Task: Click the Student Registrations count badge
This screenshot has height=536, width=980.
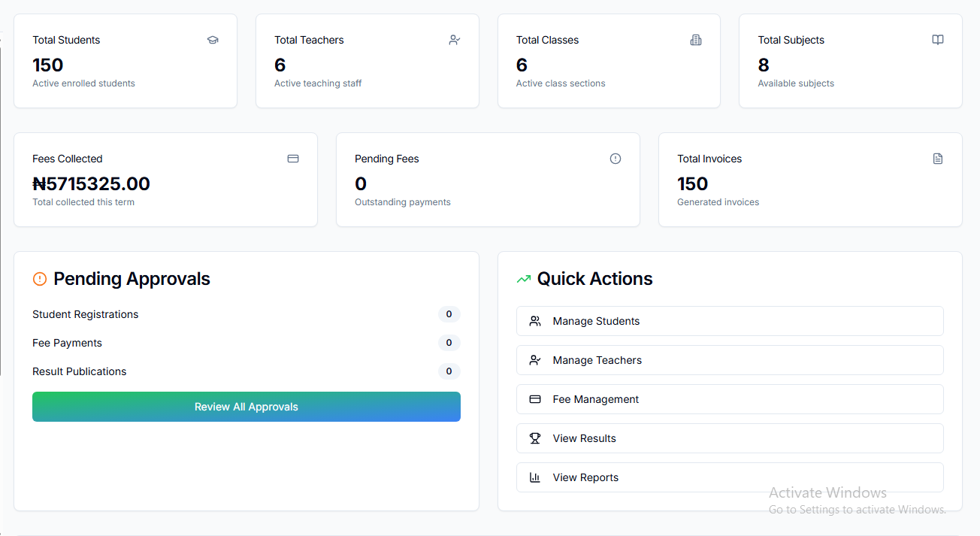Action: (449, 314)
